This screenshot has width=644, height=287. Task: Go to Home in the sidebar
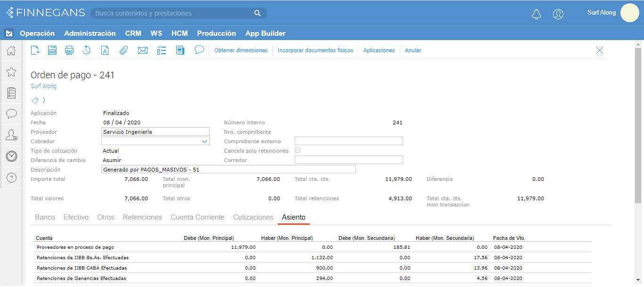coord(11,50)
